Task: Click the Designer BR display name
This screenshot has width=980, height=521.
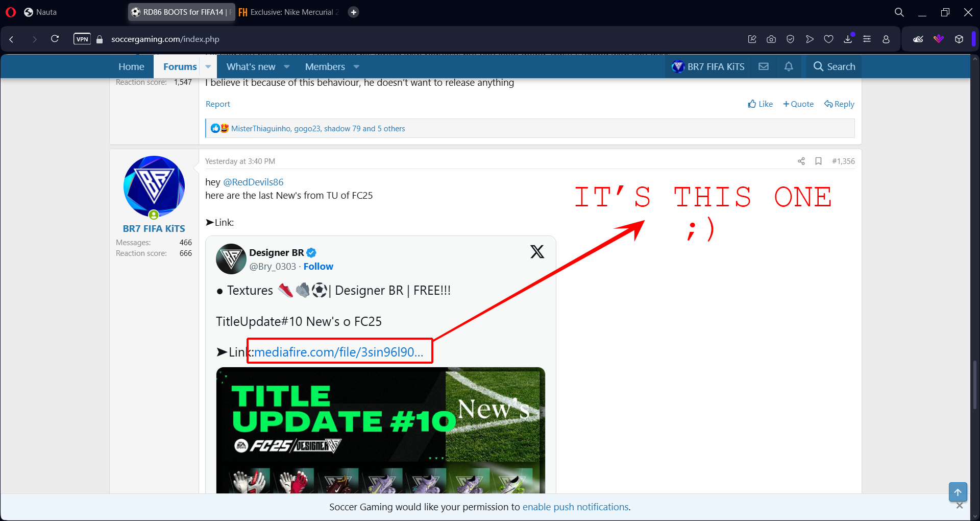Action: coord(277,252)
